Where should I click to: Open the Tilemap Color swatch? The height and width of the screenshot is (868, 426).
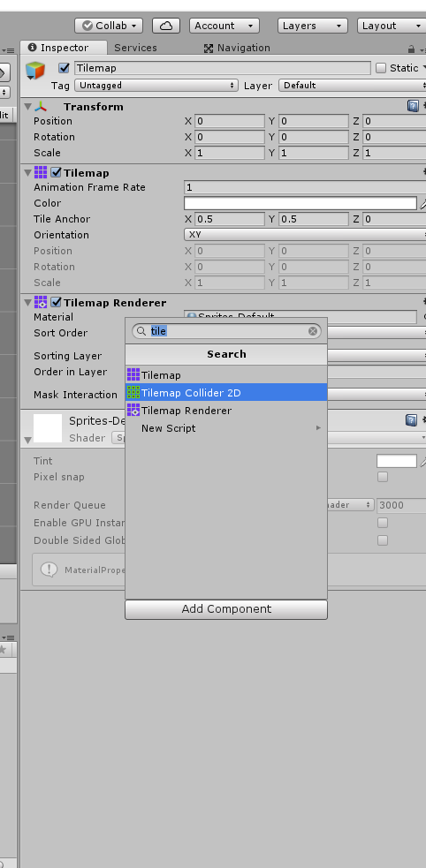[300, 203]
